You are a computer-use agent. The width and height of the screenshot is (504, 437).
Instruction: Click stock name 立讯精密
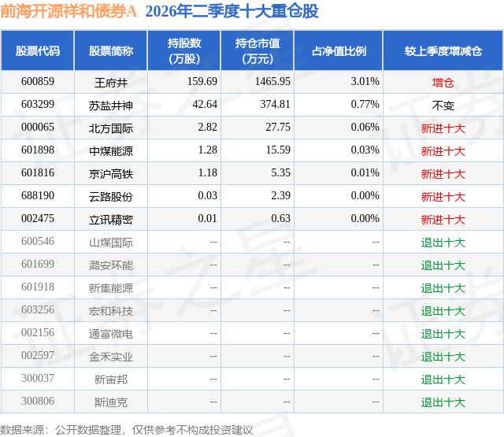pyautogui.click(x=111, y=220)
